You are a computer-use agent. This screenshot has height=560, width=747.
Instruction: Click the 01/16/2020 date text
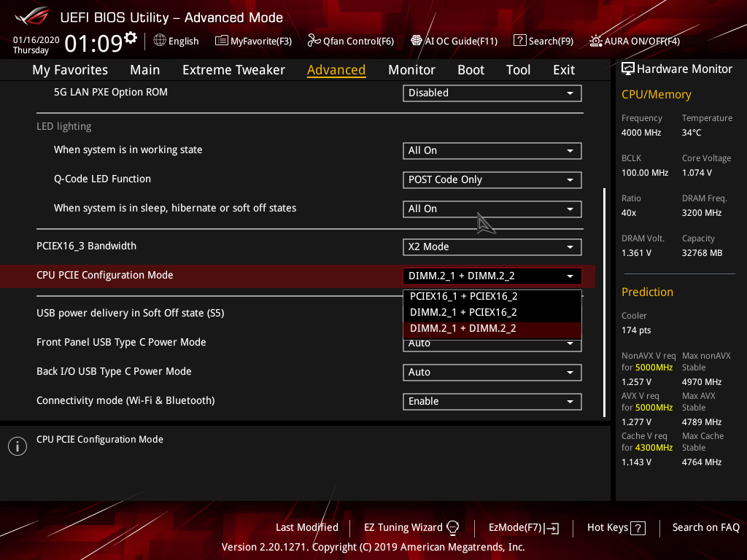point(36,40)
